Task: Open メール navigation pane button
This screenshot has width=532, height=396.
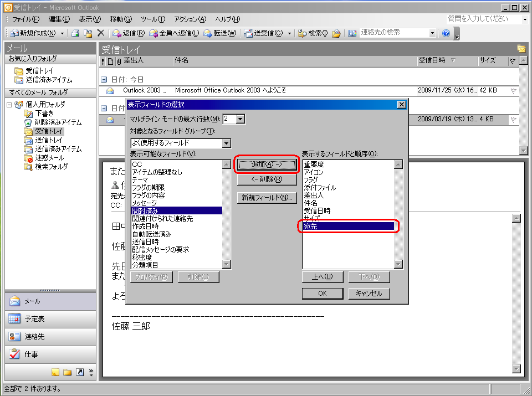Action: click(50, 301)
